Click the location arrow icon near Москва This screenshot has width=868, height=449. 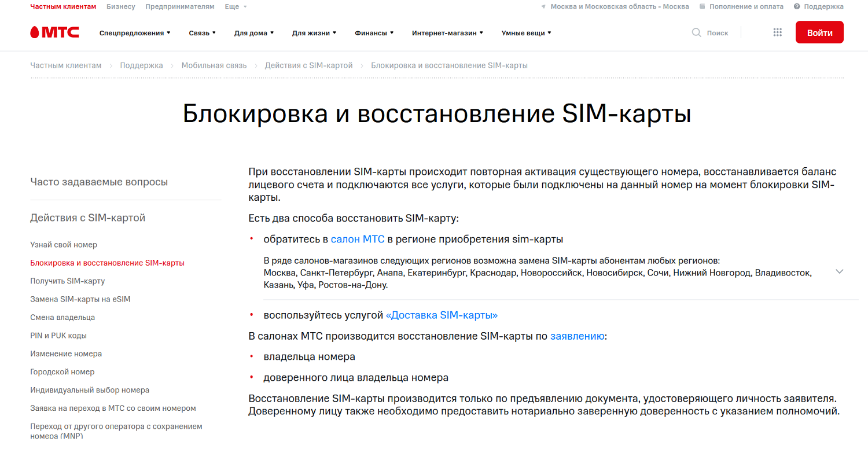coord(543,7)
